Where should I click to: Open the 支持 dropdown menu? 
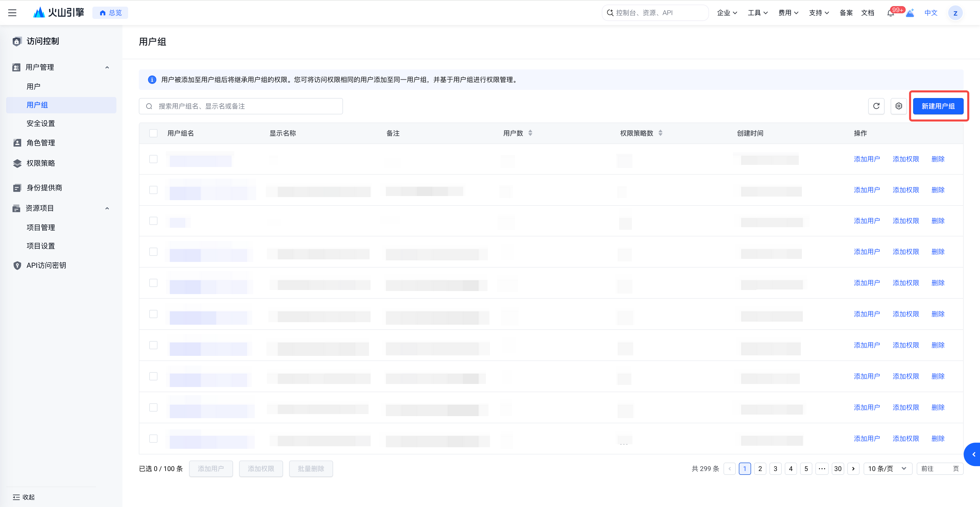[819, 13]
